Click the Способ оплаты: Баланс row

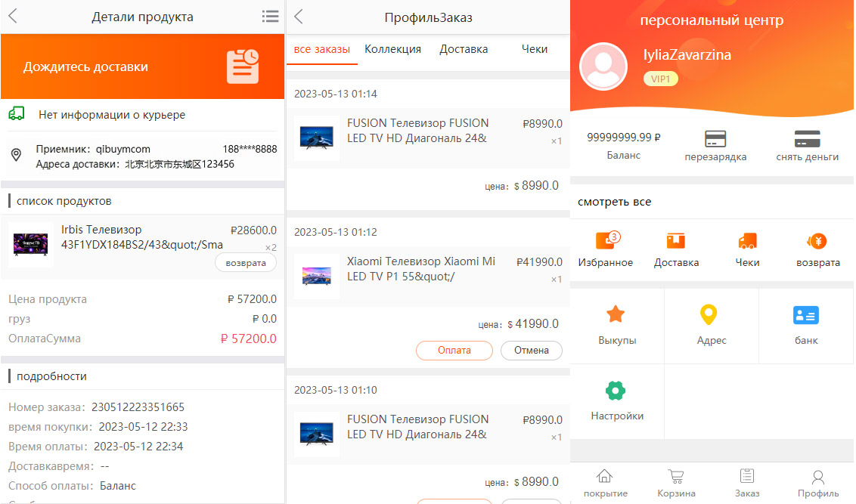click(72, 485)
